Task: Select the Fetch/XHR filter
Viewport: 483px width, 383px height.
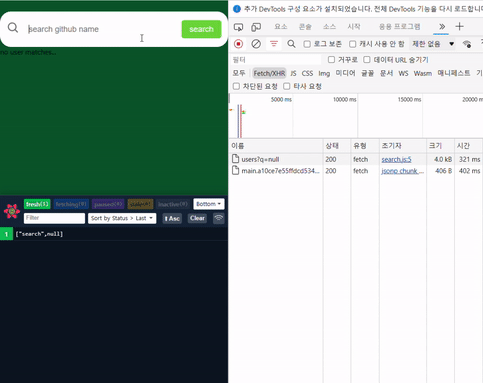Action: click(x=269, y=73)
